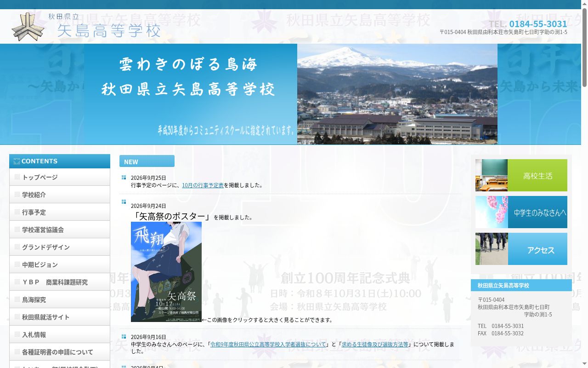Click the CONTENTS sidebar heading
Viewport: 588px width, 368px height.
click(x=60, y=161)
